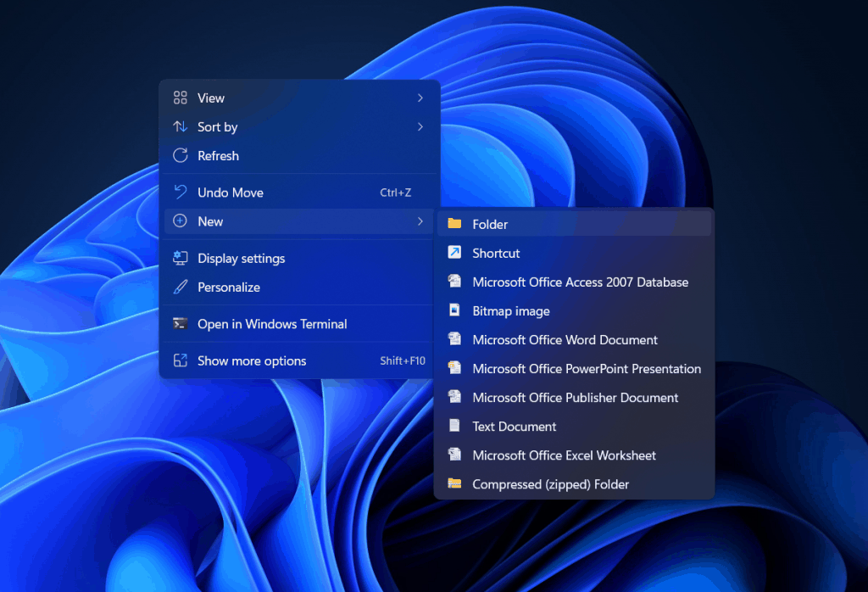Click the Bitmap image icon

pos(455,310)
